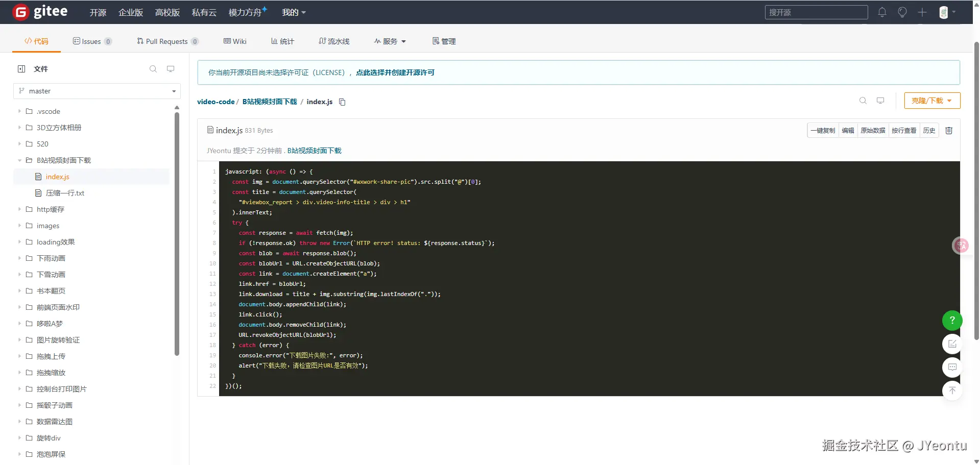
Task: Expand the 我的 menu
Action: coord(294,12)
